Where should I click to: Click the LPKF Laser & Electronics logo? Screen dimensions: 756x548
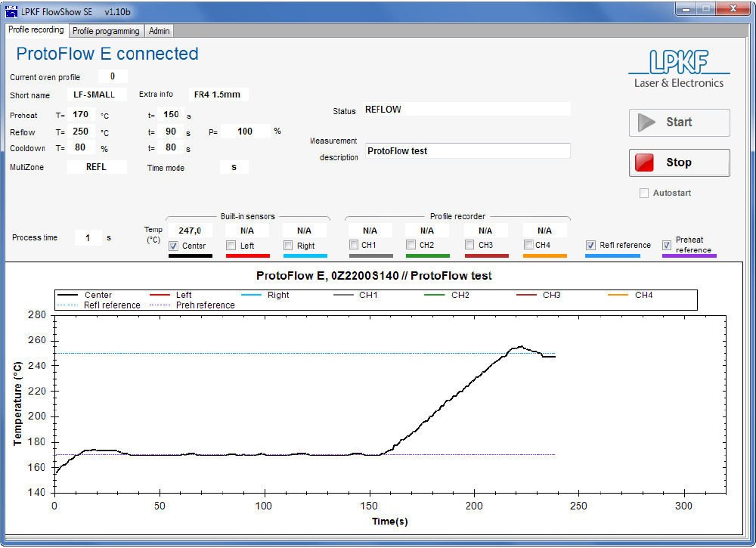coord(678,69)
